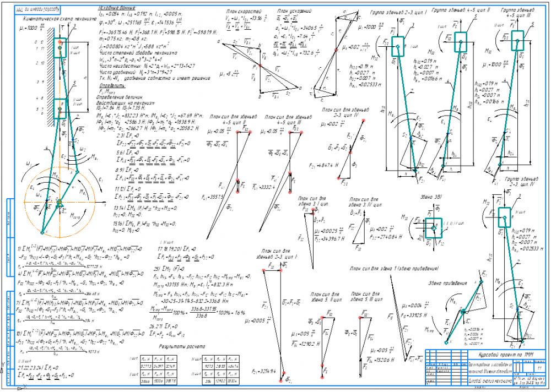This screenshot has width=551, height=392.
Task: Select the slider in Группа звеньев 4-5 цил III
Action: 517,40
